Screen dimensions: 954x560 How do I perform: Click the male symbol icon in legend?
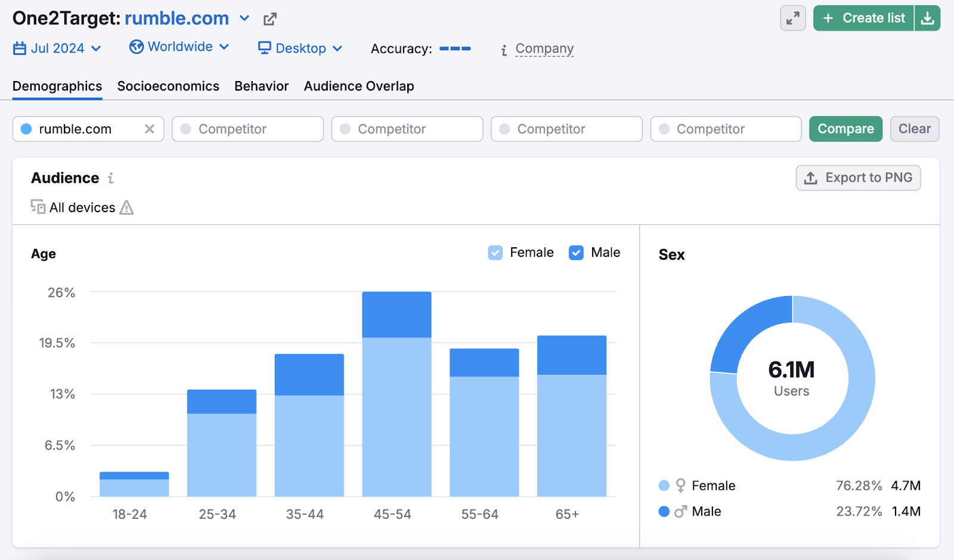(x=681, y=511)
